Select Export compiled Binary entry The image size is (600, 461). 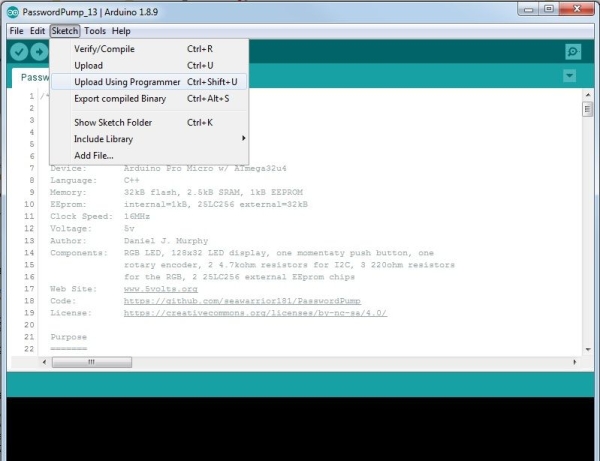149,99
